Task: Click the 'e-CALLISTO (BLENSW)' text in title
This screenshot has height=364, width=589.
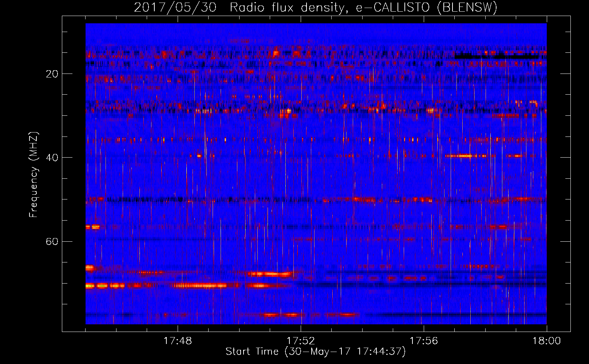Action: tap(427, 7)
